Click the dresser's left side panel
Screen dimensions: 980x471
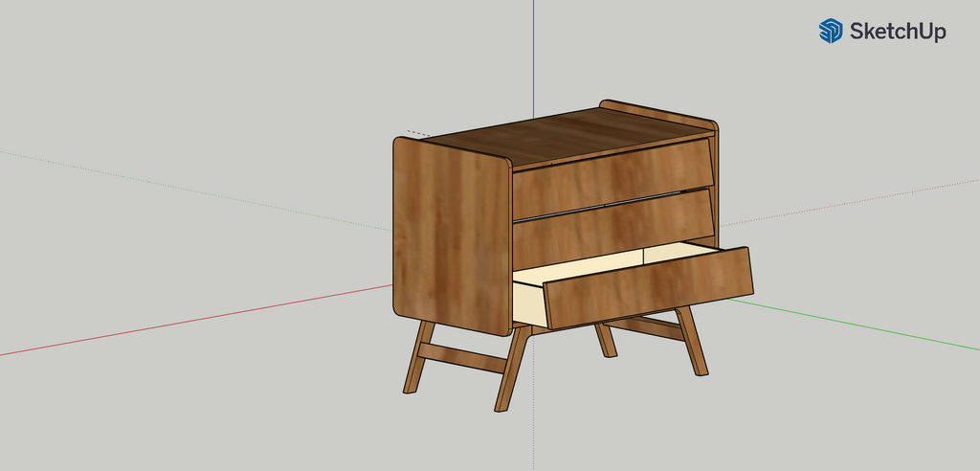(453, 235)
